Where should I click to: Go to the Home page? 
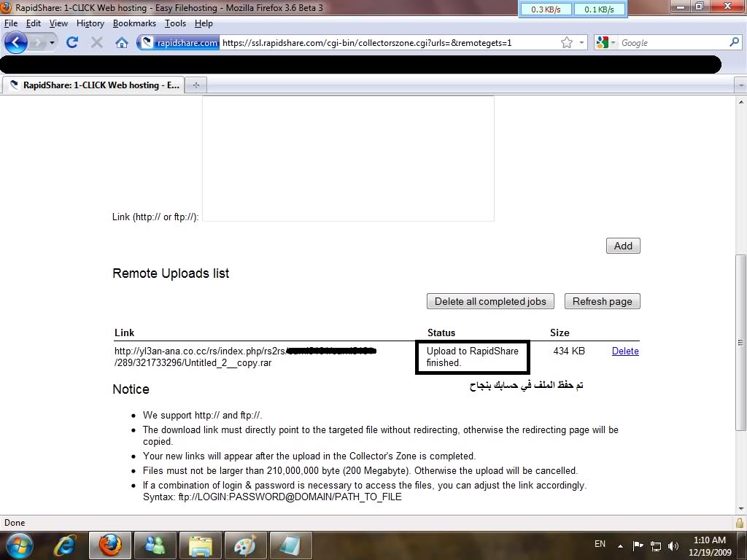pyautogui.click(x=122, y=43)
